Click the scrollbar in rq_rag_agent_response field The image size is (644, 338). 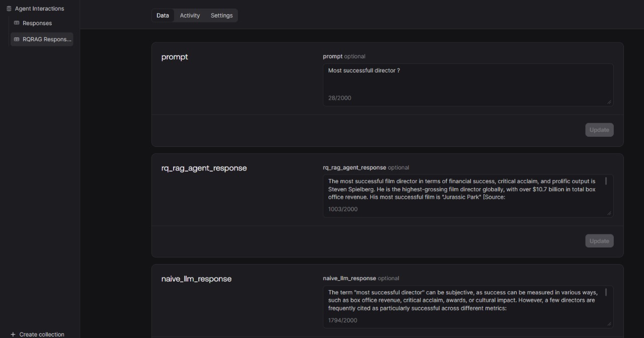[x=606, y=181]
